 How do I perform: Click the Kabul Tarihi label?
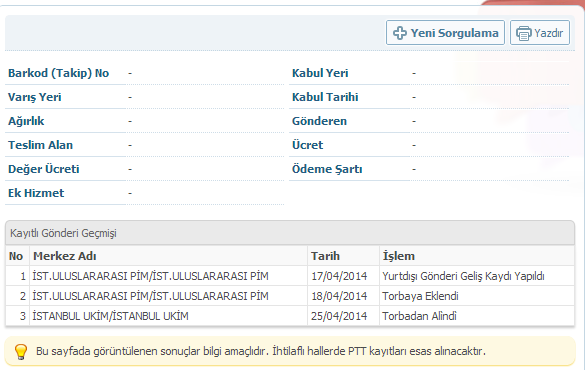[325, 97]
